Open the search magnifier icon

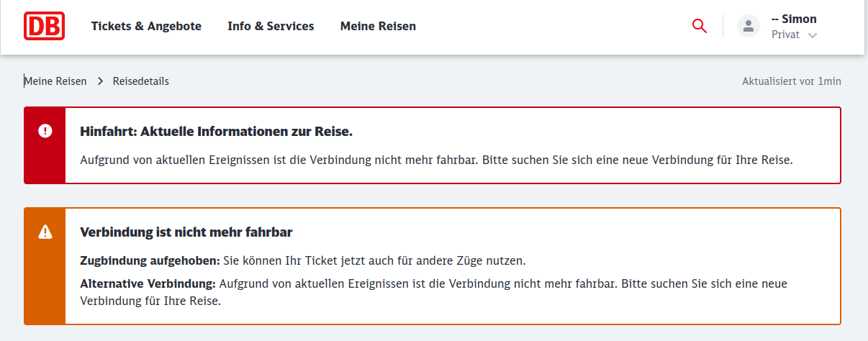click(x=699, y=26)
